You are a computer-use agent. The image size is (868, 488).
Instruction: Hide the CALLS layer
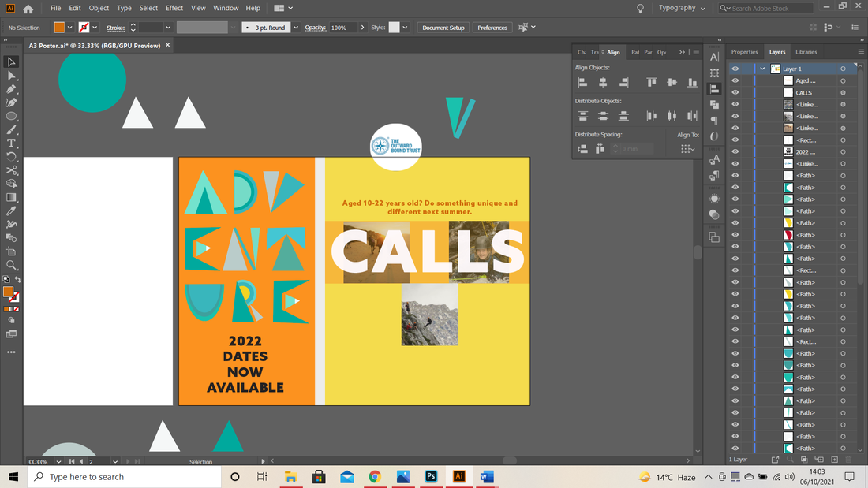[x=735, y=92]
